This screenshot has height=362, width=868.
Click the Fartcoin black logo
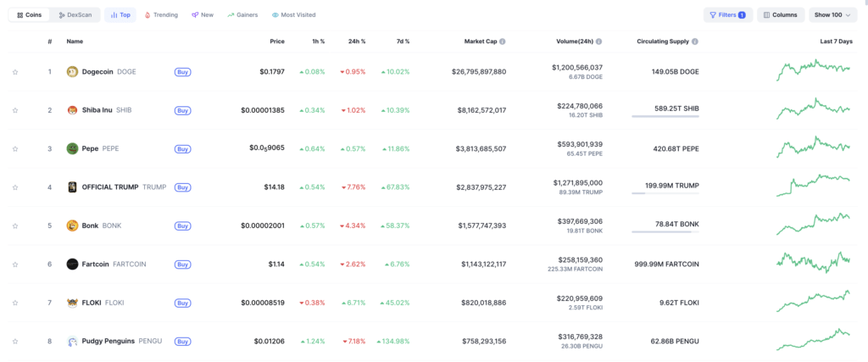tap(72, 264)
